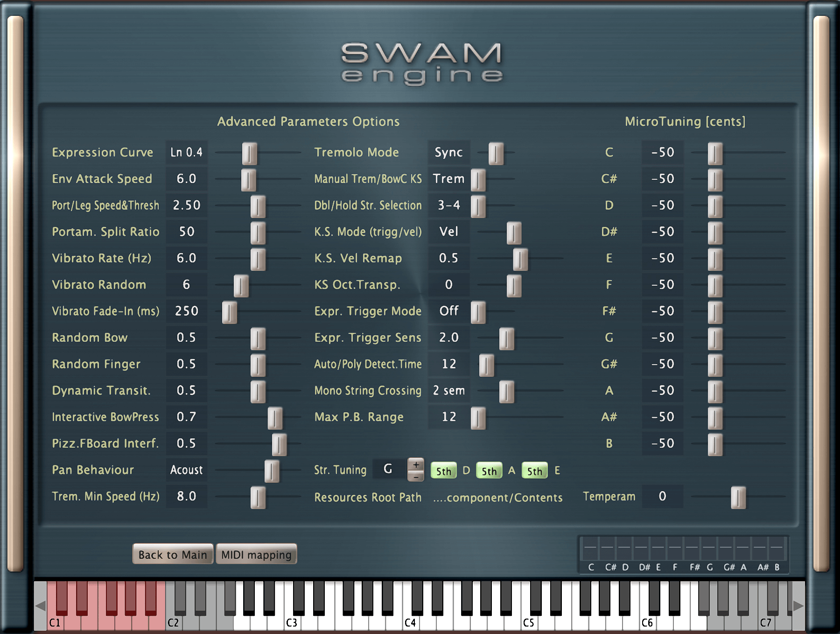Click the minus stepper for Str. Tuning
The height and width of the screenshot is (634, 840).
click(x=417, y=476)
